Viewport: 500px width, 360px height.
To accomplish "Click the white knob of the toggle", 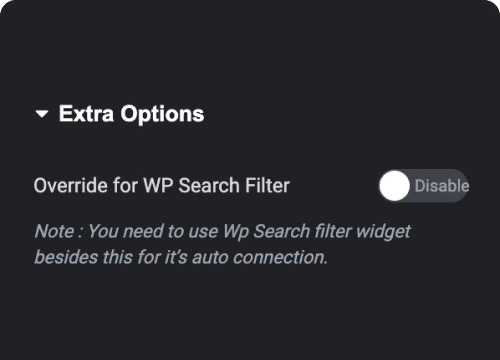I will coord(395,186).
